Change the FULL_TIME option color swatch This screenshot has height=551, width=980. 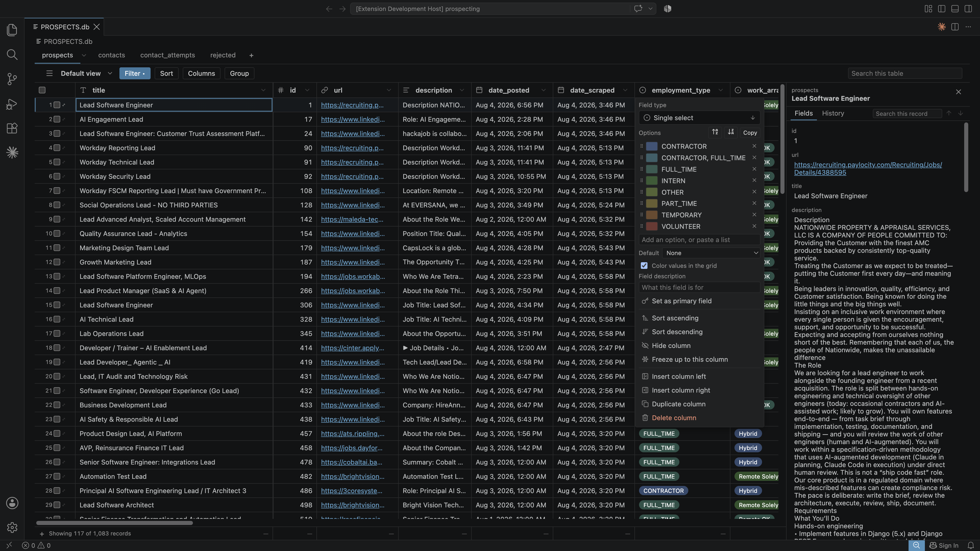coord(652,169)
